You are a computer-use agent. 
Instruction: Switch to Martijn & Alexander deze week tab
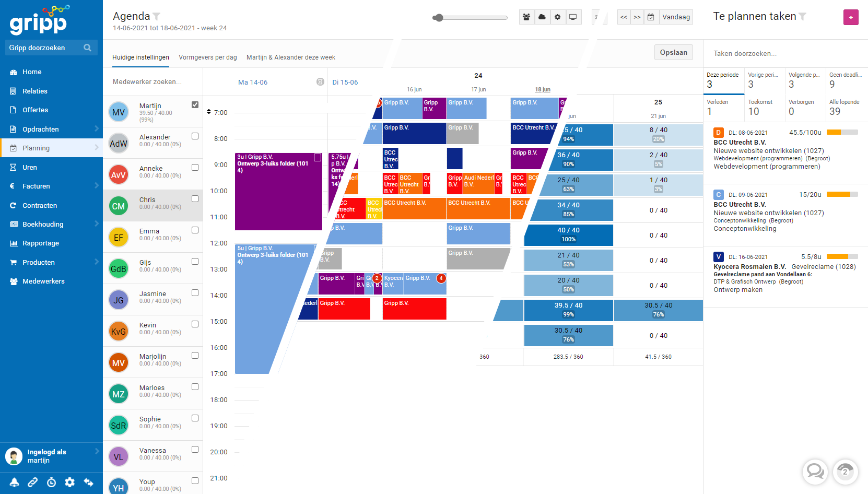click(291, 57)
